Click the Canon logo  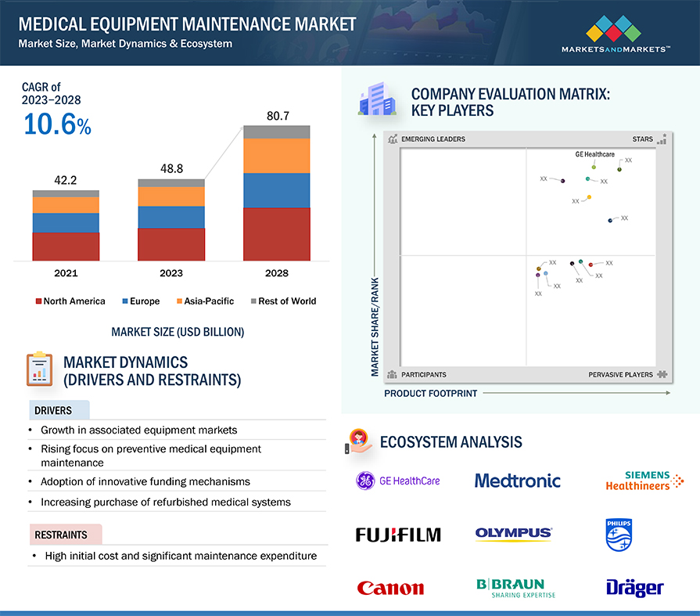390,588
